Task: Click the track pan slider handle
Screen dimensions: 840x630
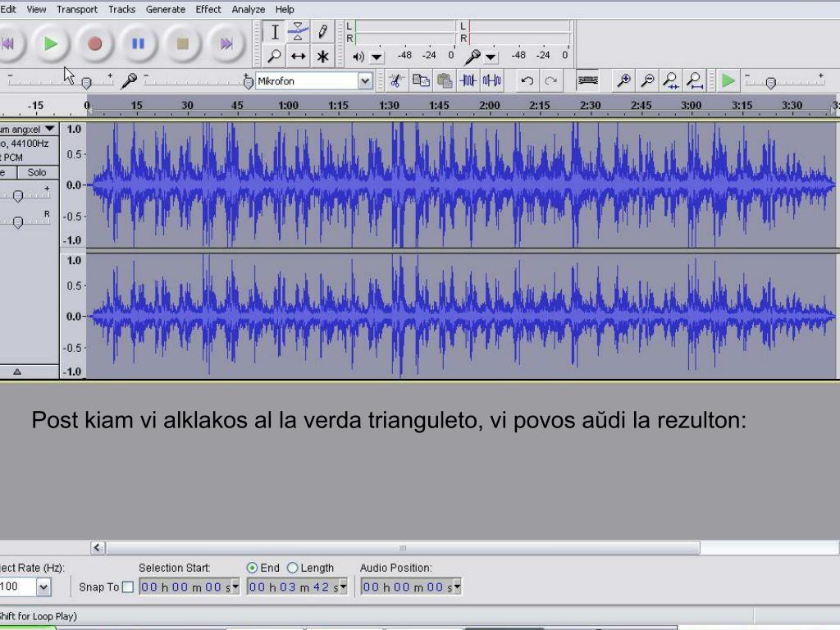Action: tap(18, 221)
